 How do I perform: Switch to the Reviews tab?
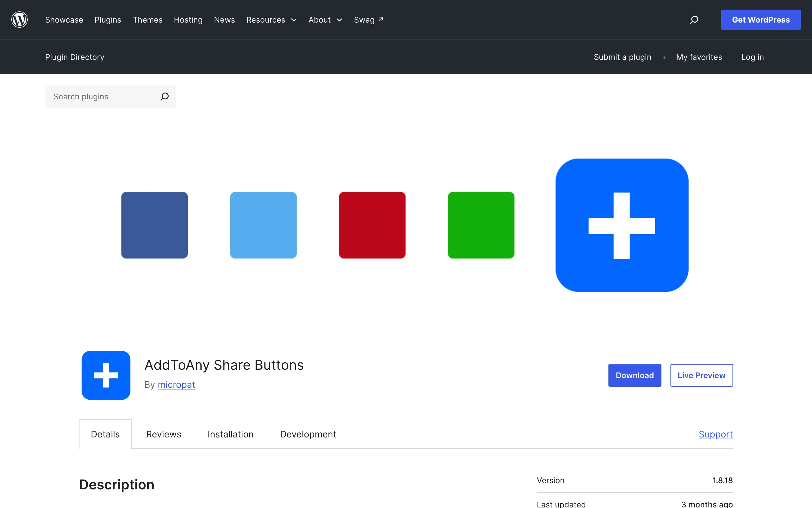pyautogui.click(x=164, y=434)
